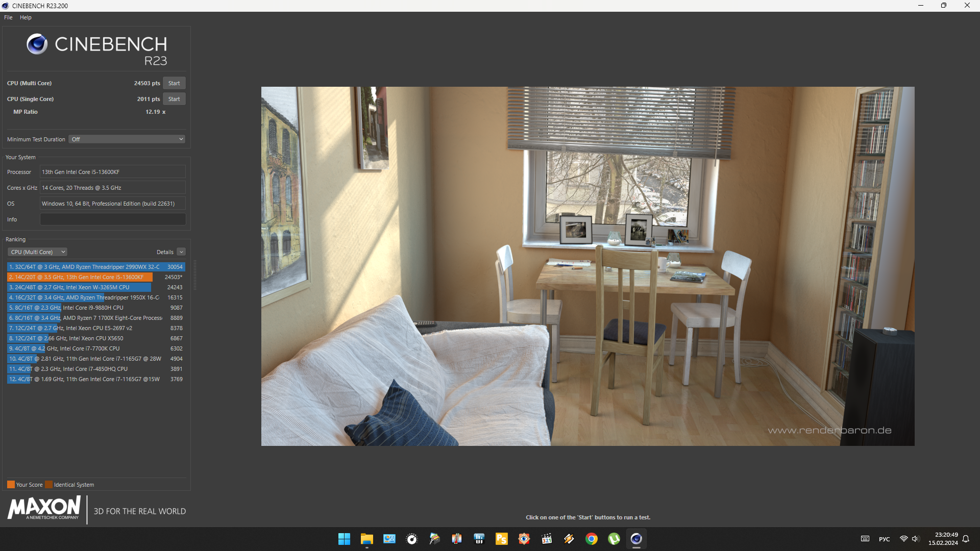Screen dimensions: 980x551
Task: Start the CPU Multi Core test
Action: pyautogui.click(x=174, y=83)
